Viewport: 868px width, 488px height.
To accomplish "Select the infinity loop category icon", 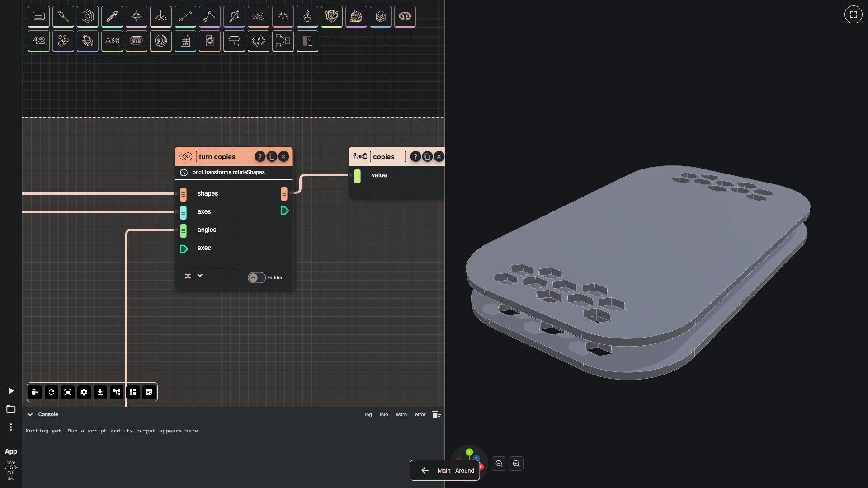I will 259,17.
